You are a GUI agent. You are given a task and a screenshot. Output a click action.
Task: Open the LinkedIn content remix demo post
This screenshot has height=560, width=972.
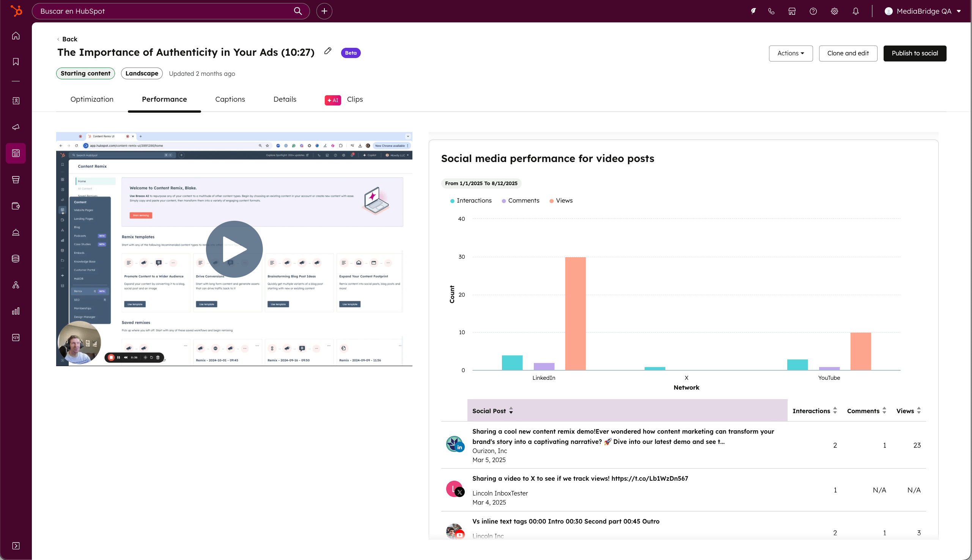click(623, 437)
